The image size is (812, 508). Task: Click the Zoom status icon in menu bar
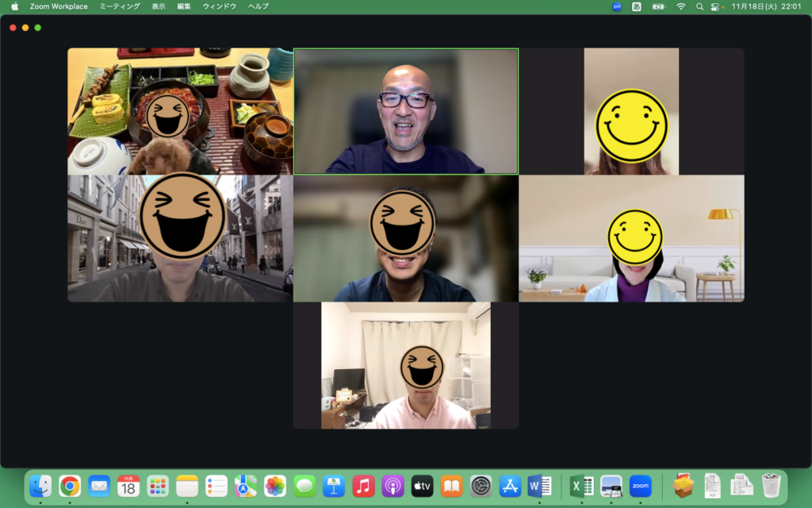[x=617, y=6]
